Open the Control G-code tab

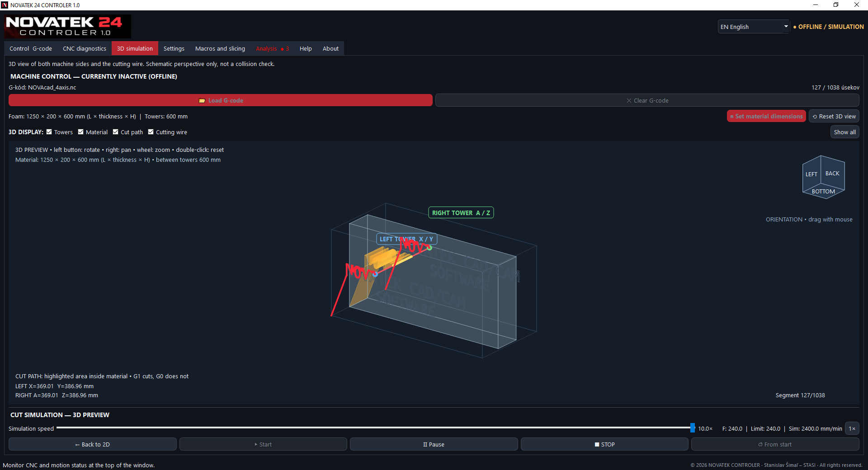pyautogui.click(x=31, y=48)
